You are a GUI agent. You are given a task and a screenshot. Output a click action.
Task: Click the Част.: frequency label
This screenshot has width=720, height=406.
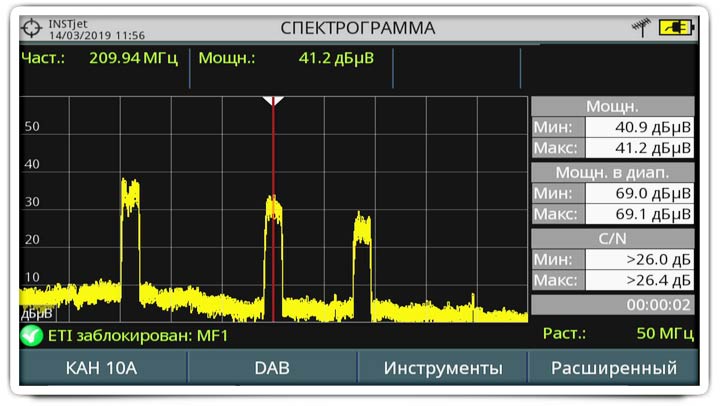43,58
